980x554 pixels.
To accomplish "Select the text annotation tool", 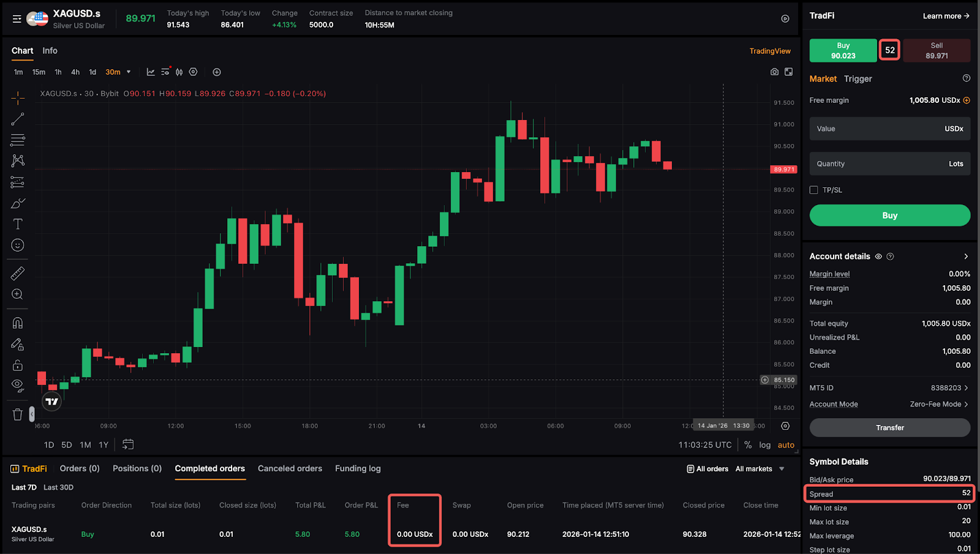I will (18, 224).
